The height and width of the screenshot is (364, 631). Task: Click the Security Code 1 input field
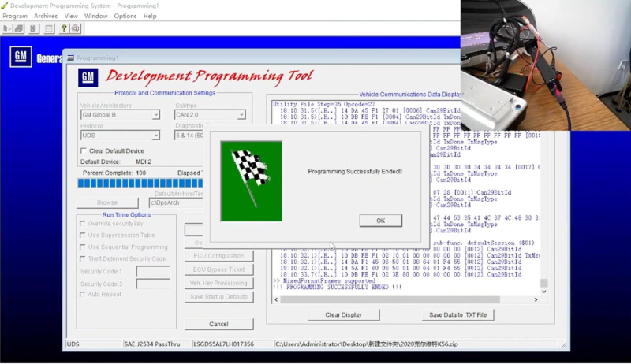pyautogui.click(x=153, y=271)
